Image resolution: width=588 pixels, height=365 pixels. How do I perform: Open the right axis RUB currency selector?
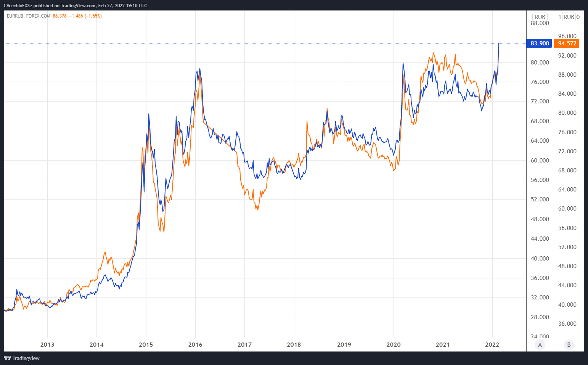click(x=568, y=17)
